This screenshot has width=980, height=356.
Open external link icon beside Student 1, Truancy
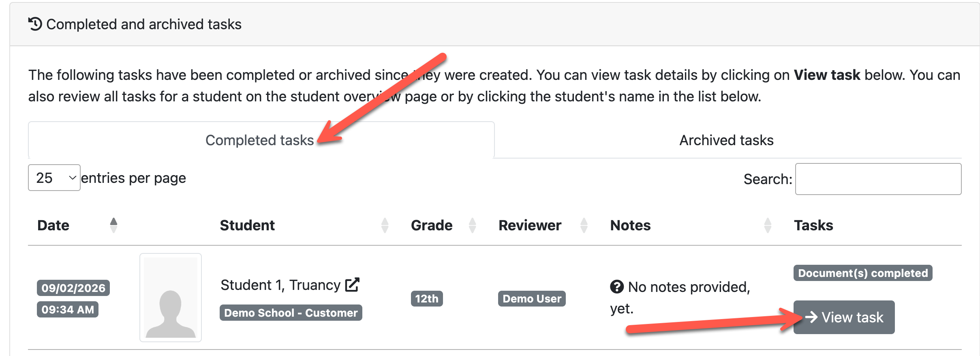(352, 285)
